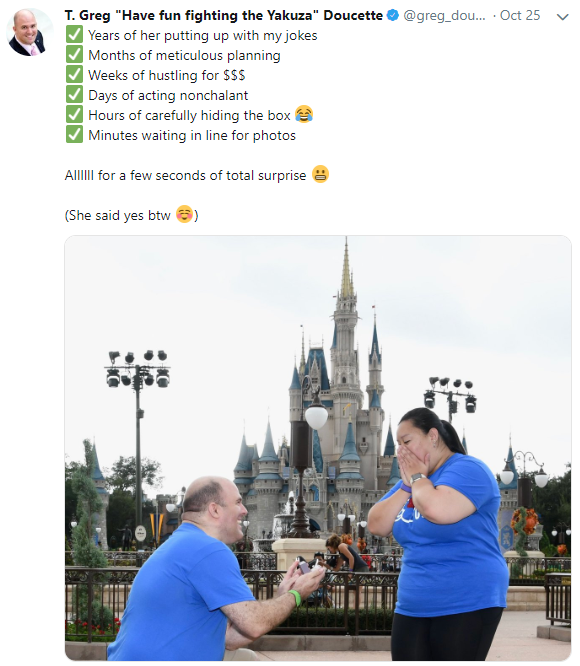Click the 'Minutes waiting in line for photos' text
Viewport: 580px width, 666px height.
click(x=192, y=135)
